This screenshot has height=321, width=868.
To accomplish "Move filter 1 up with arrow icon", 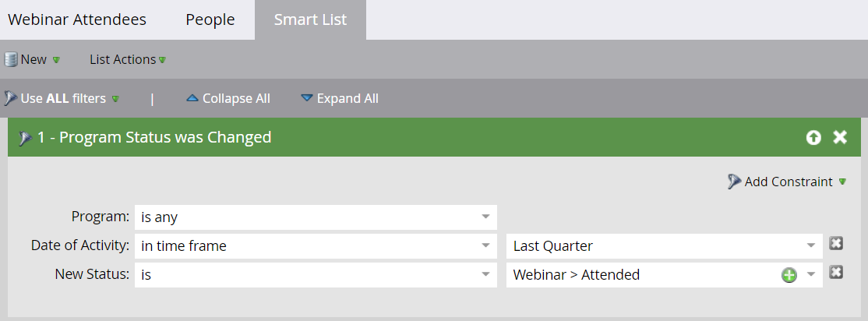I will [x=813, y=137].
